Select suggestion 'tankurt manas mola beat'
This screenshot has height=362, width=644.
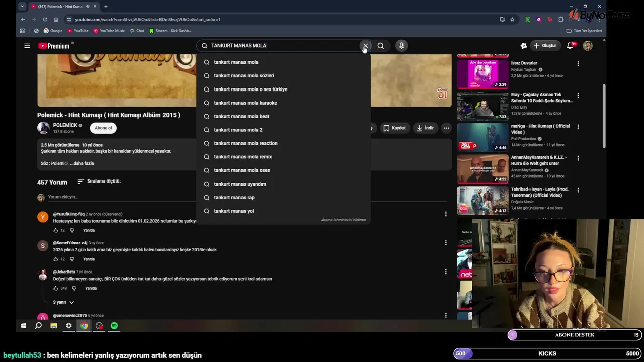click(283, 117)
